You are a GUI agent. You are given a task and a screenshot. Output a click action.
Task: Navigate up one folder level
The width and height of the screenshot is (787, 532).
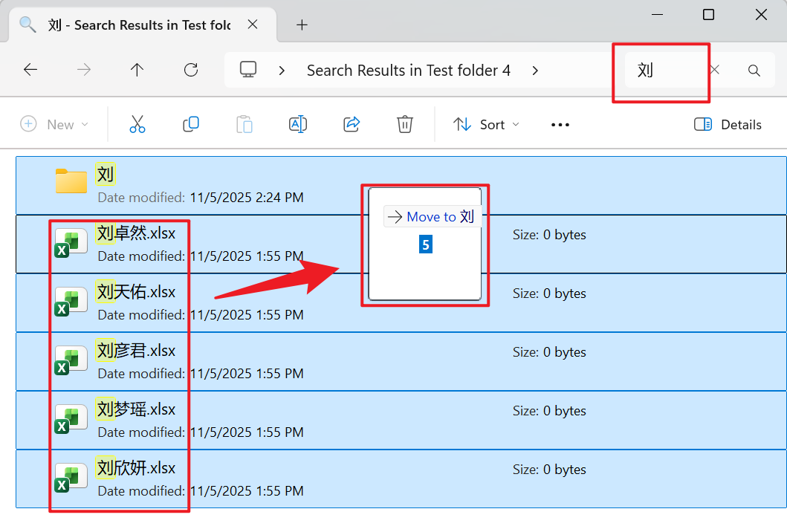[x=137, y=70]
